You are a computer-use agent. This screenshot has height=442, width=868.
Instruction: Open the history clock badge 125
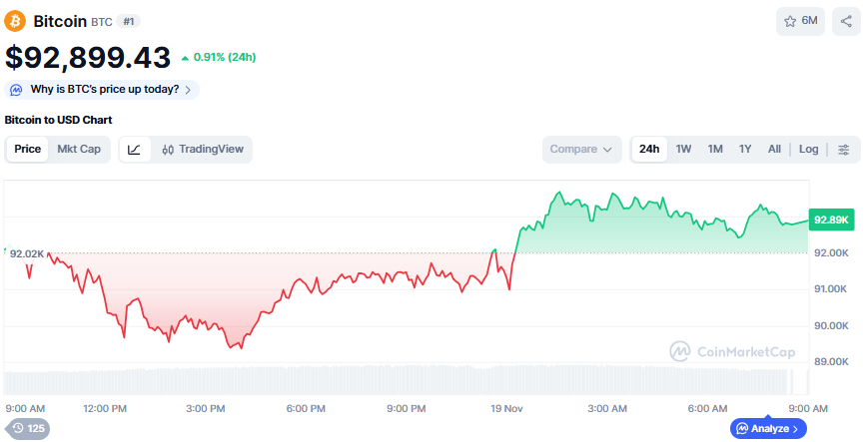tap(28, 429)
